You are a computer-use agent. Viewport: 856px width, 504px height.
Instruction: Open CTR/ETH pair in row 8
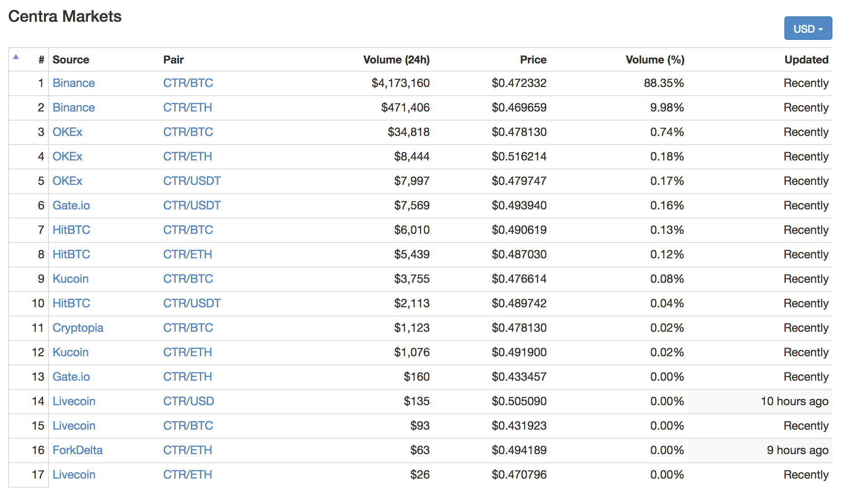coord(187,254)
